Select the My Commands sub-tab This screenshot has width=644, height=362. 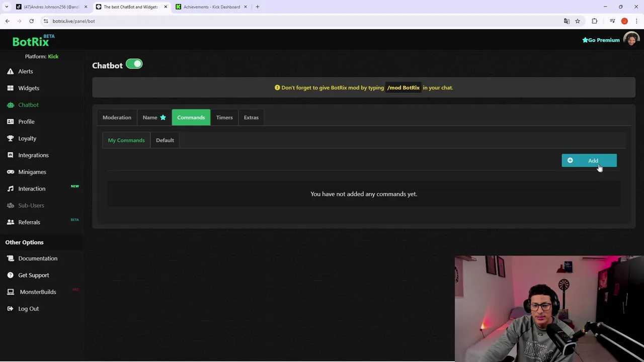pyautogui.click(x=126, y=140)
